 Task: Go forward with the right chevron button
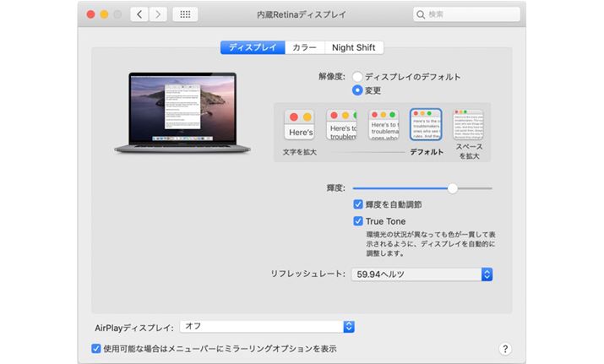tap(158, 14)
